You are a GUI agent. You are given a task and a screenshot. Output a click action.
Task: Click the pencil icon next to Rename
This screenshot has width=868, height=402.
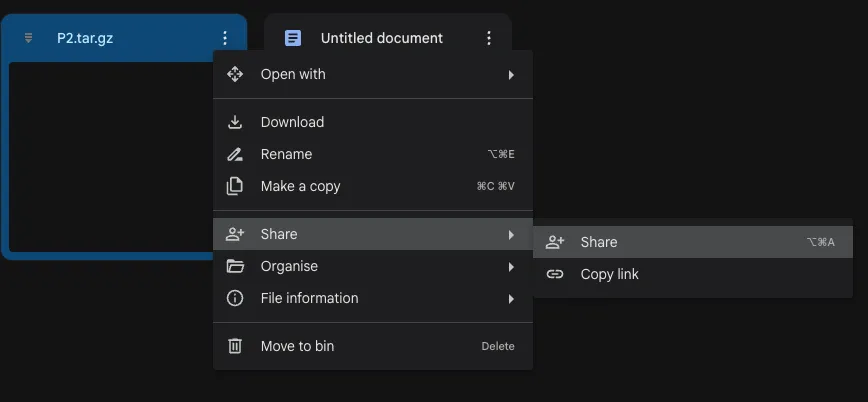click(x=235, y=154)
